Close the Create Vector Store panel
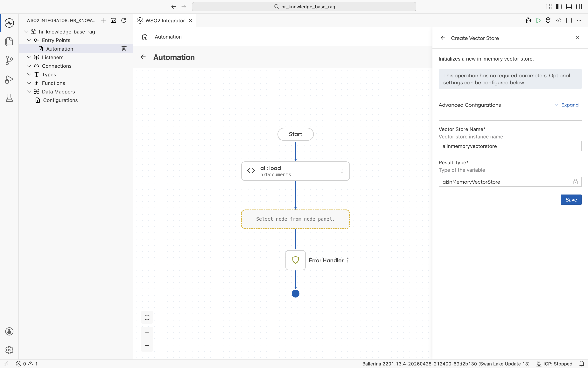Viewport: 588px width, 368px height. (x=577, y=38)
